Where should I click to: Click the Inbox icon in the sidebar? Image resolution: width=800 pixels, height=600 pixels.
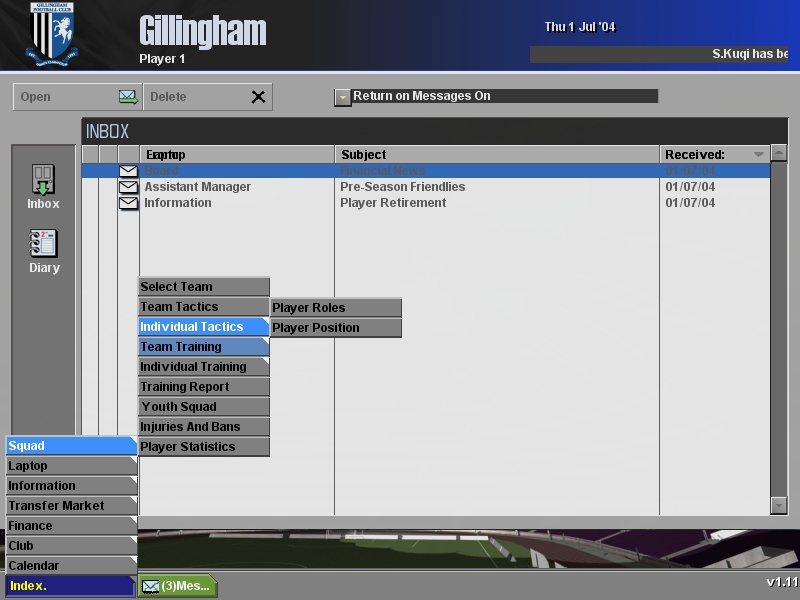[x=43, y=181]
